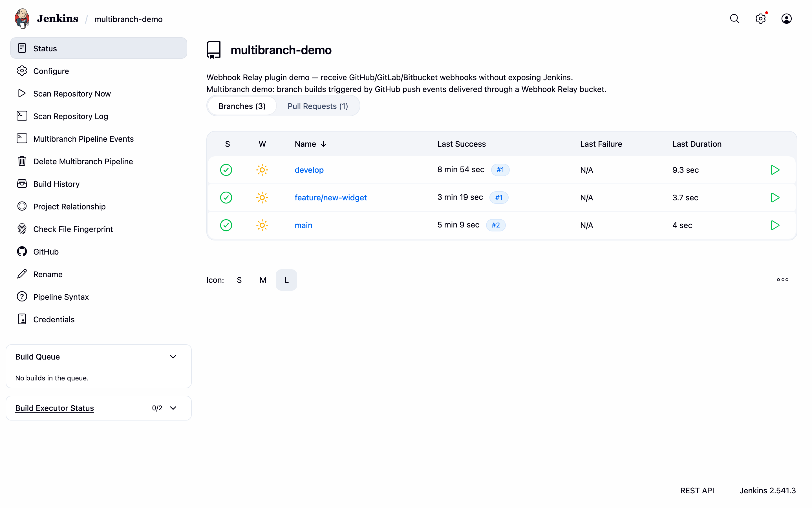The width and height of the screenshot is (812, 508).
Task: Open the user account icon
Action: tap(787, 19)
